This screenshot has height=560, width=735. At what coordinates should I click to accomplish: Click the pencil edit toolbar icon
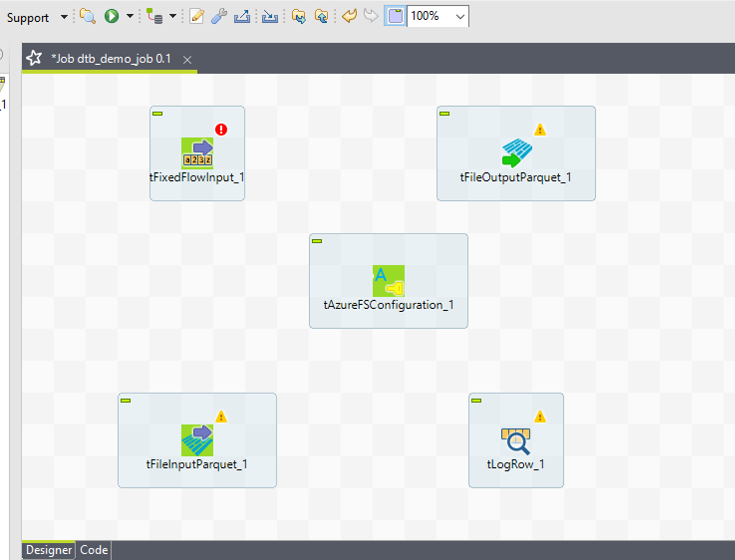196,16
